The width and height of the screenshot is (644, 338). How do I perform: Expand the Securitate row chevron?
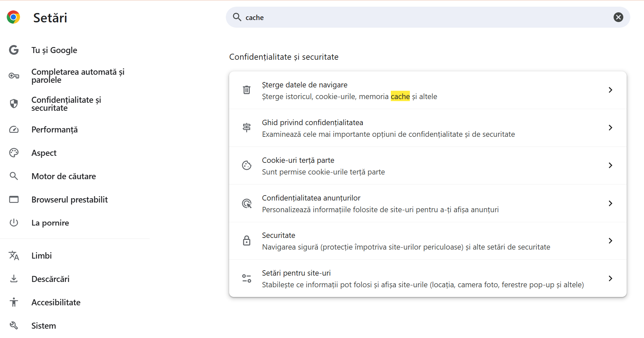click(610, 241)
